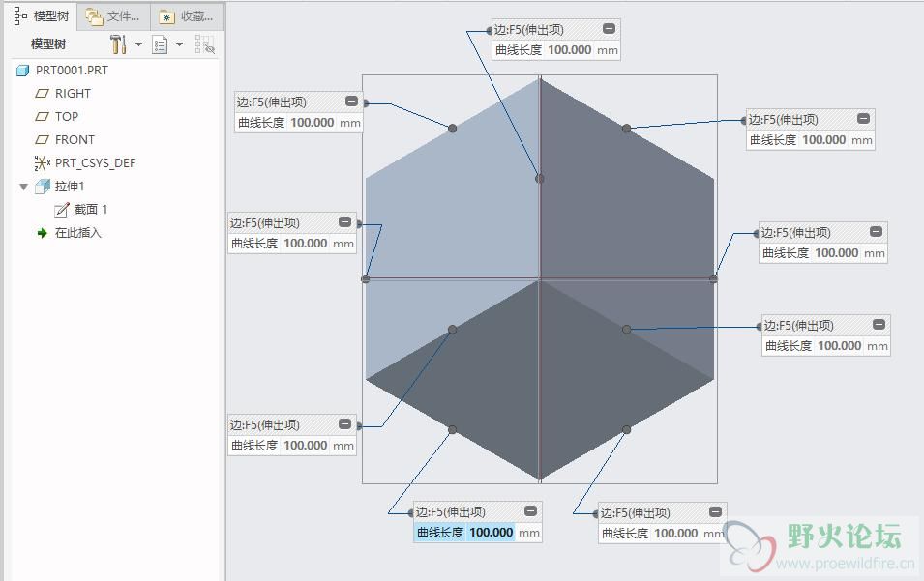Switch to the 模型树 tab
Image resolution: width=924 pixels, height=581 pixels.
point(42,16)
